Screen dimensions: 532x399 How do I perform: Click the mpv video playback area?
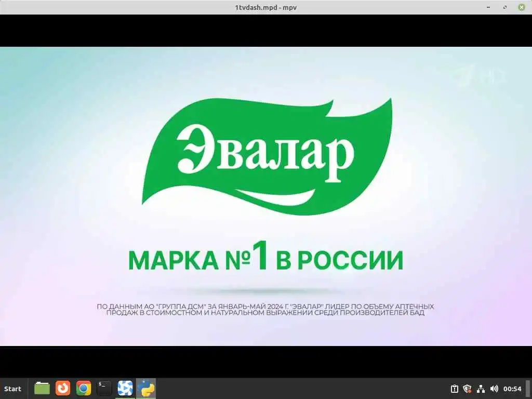266,196
